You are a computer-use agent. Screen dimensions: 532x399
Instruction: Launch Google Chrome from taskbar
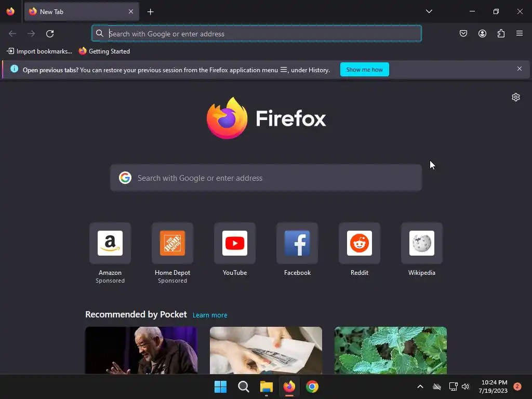312,387
